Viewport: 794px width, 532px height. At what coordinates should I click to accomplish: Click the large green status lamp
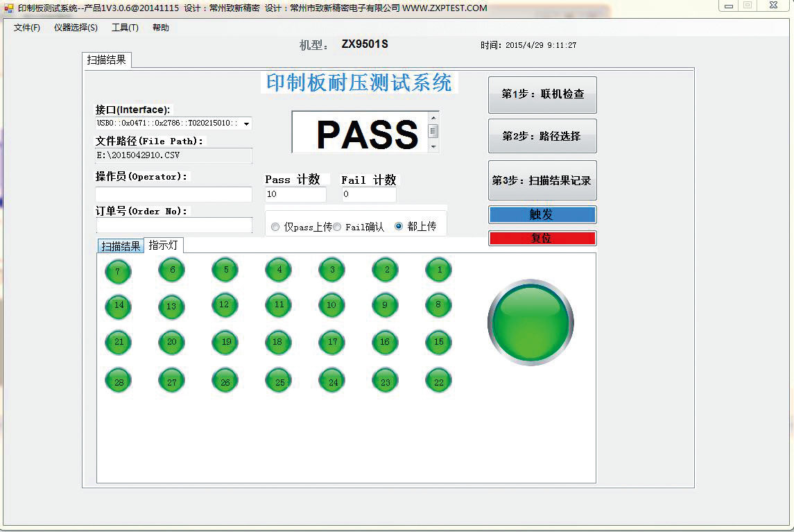[530, 322]
